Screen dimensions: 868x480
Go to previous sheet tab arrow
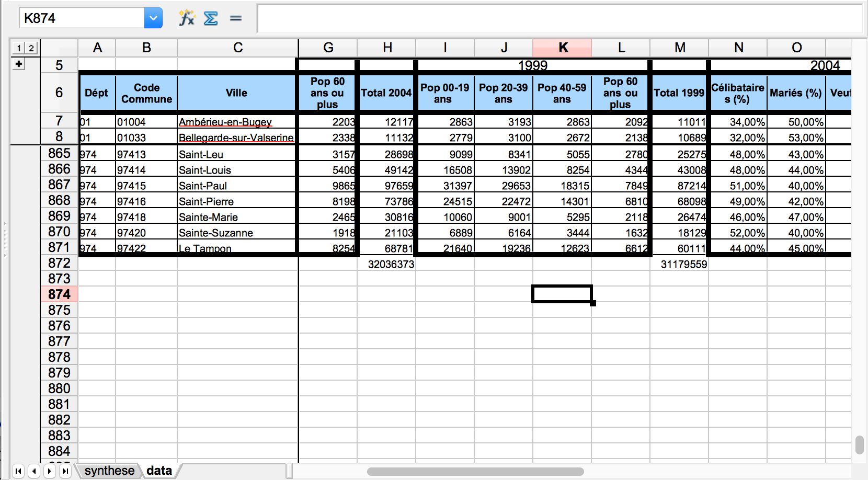[34, 471]
